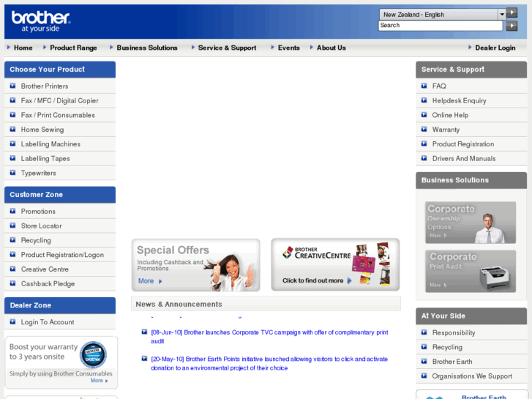Click the arrow icon beside Organisations We Support
This screenshot has width=532, height=399.
[x=424, y=376]
